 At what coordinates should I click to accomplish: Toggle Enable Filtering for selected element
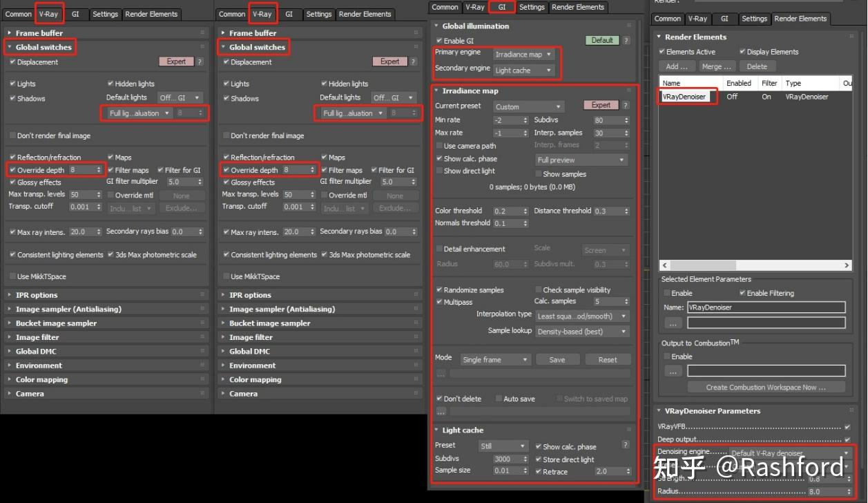[x=742, y=293]
